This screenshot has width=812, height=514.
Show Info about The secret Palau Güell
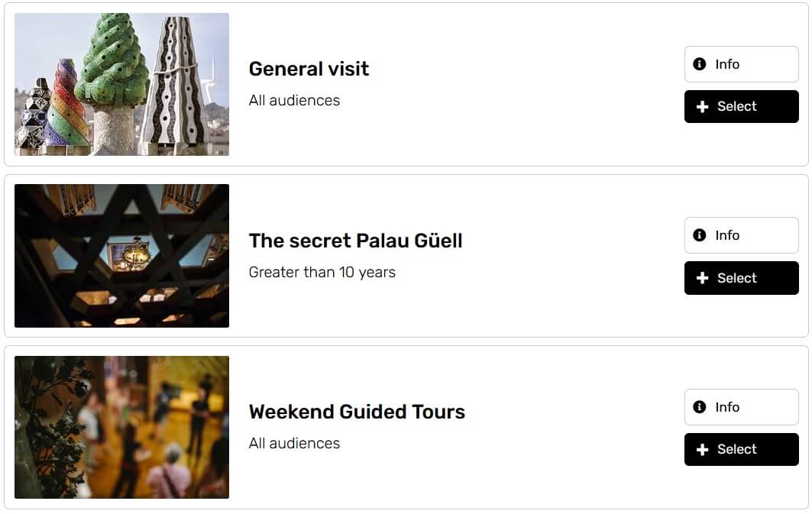741,235
